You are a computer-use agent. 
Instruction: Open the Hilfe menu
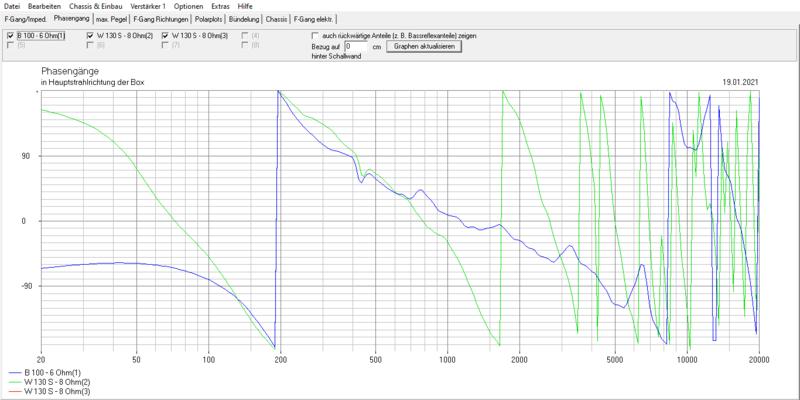pos(245,6)
